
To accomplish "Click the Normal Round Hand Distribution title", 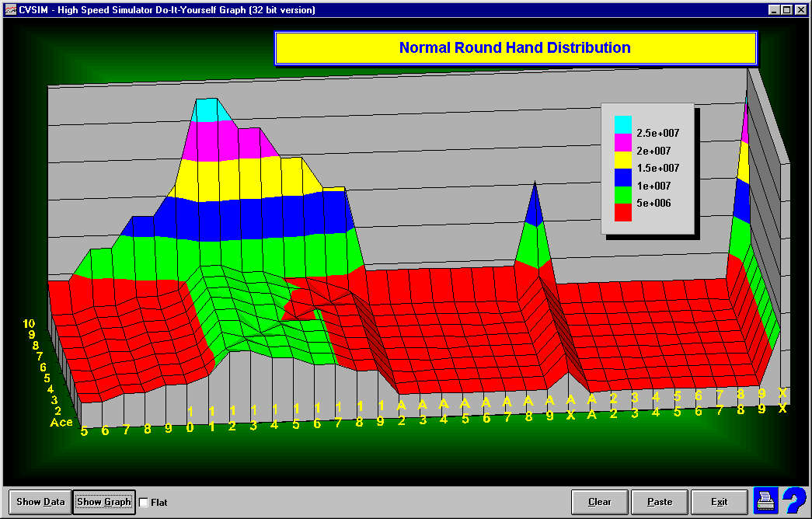I will 515,47.
